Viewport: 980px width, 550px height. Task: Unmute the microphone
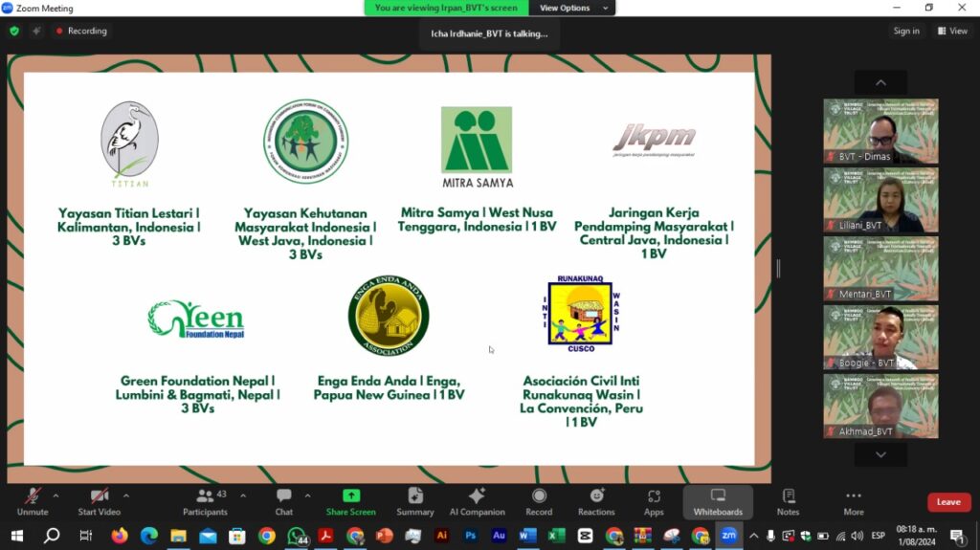point(33,502)
